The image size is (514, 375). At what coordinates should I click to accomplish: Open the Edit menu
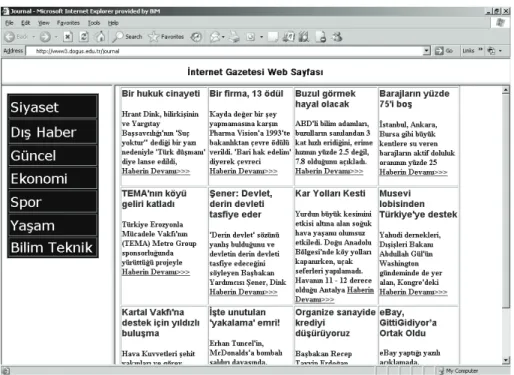click(x=26, y=23)
